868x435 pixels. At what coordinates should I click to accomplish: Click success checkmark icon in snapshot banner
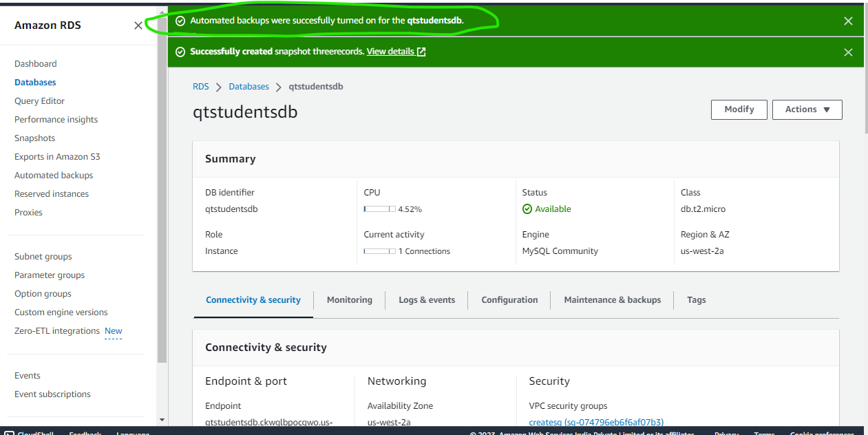point(180,52)
